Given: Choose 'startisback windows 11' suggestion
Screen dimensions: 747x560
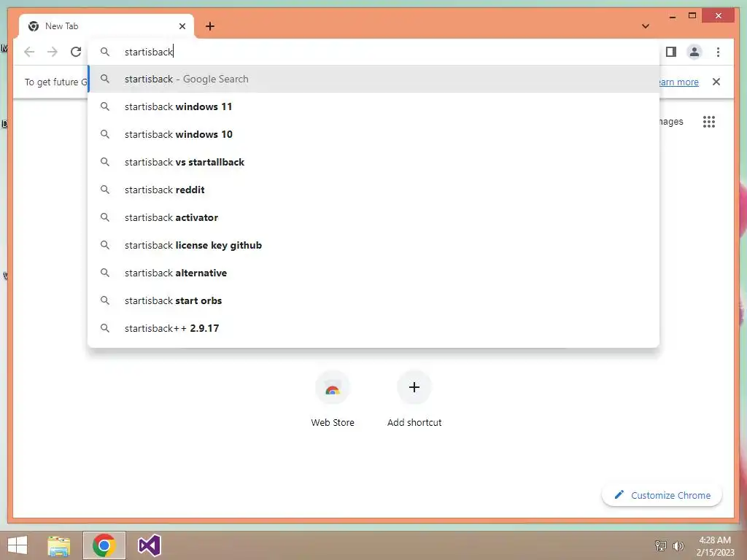Looking at the screenshot, I should pos(374,106).
